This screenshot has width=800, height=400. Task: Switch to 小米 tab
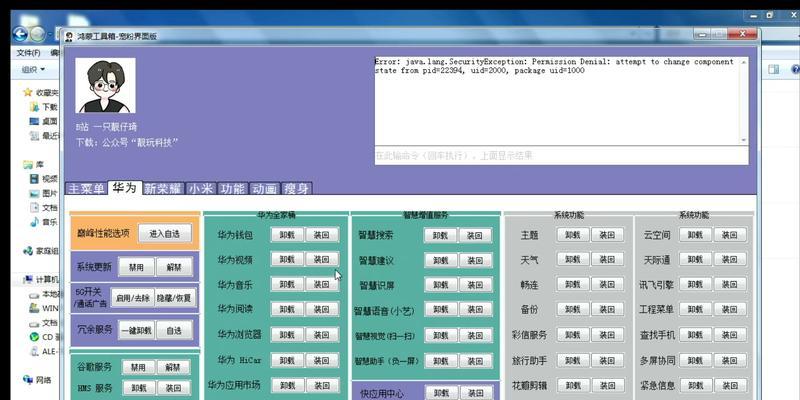201,189
